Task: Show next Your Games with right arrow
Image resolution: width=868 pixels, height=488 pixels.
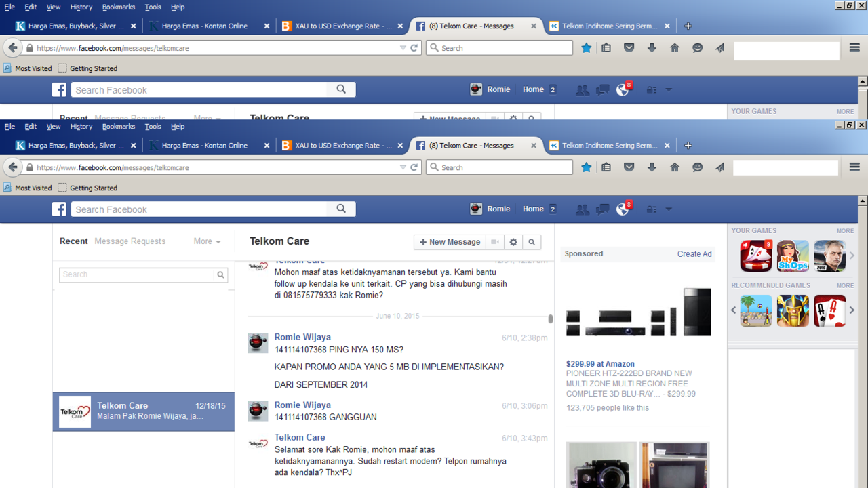Action: (852, 256)
